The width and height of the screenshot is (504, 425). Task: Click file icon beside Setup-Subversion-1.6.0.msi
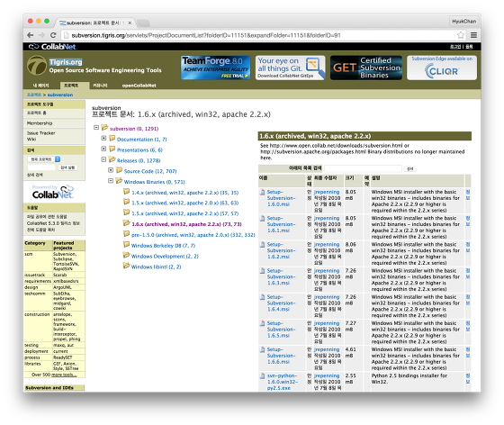click(262, 193)
